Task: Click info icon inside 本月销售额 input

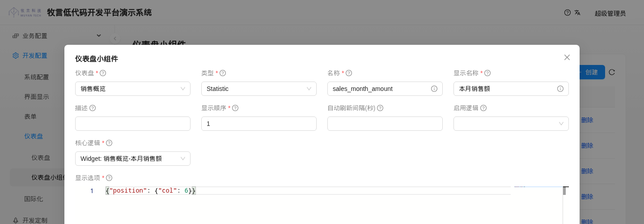Action: point(560,89)
